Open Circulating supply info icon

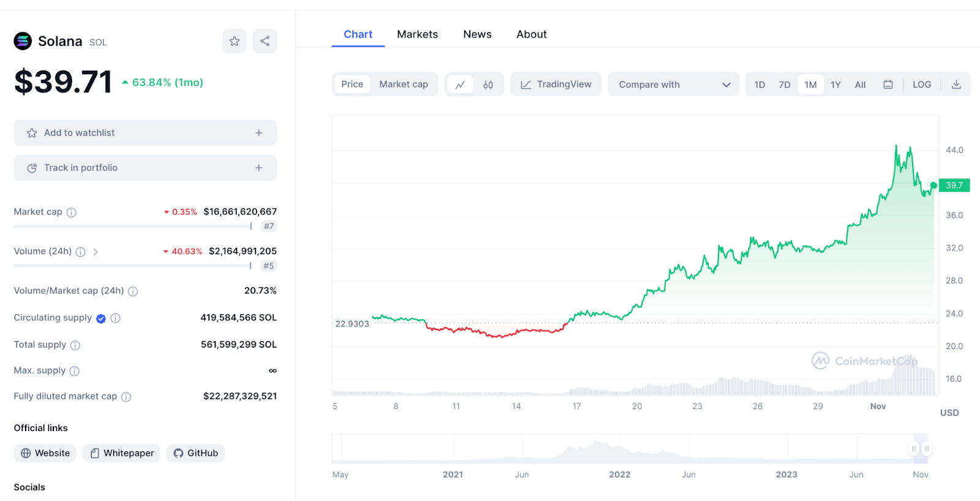(x=115, y=318)
